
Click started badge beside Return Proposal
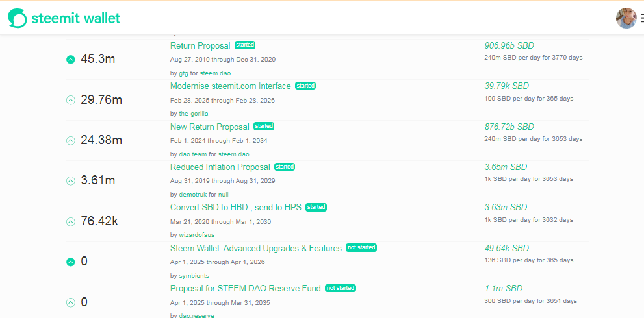point(245,45)
